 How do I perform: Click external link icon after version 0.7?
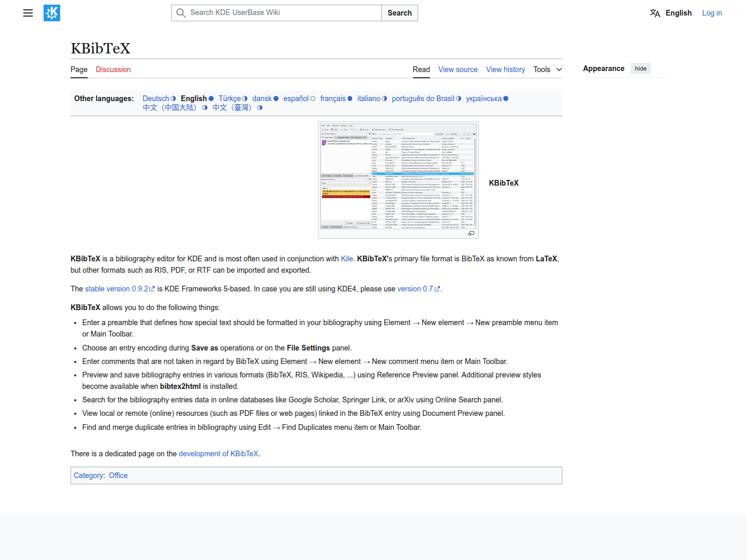point(437,289)
